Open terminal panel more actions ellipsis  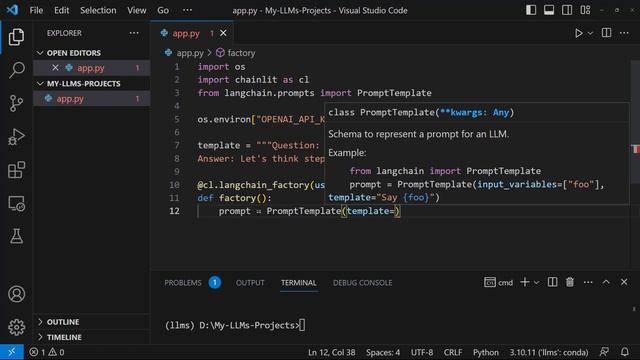588,282
